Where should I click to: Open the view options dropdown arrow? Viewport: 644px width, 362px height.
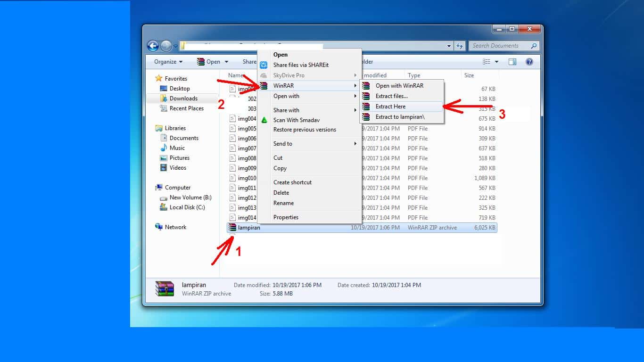(x=496, y=62)
